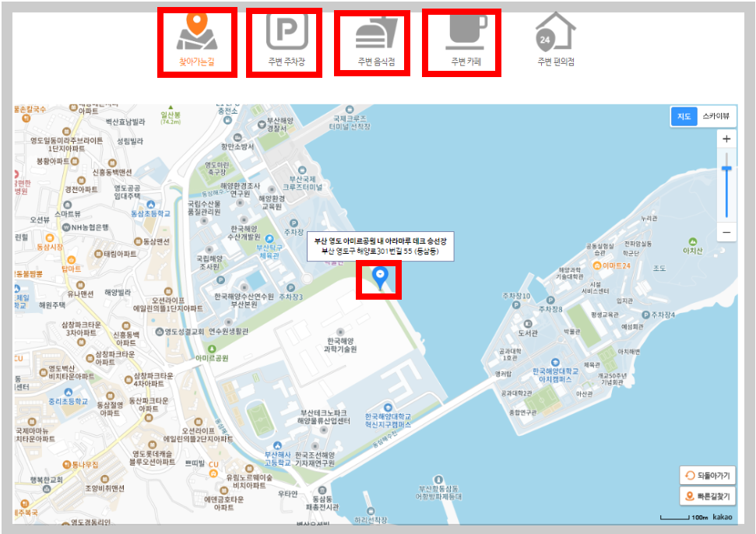Image resolution: width=756 pixels, height=534 pixels.
Task: Click the 동나무집 restaurant icon
Action: [x=67, y=465]
